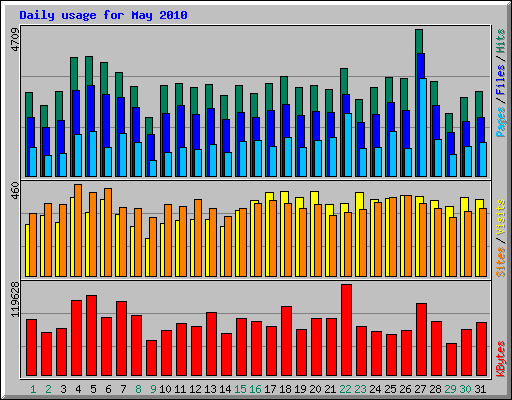
Task: Click day 24 on the x-axis
Action: pos(375,389)
